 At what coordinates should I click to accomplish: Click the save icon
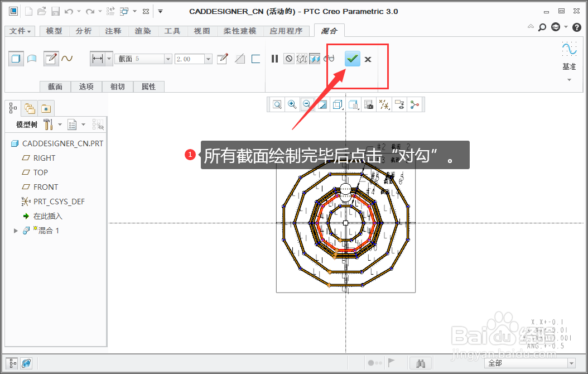pyautogui.click(x=55, y=11)
